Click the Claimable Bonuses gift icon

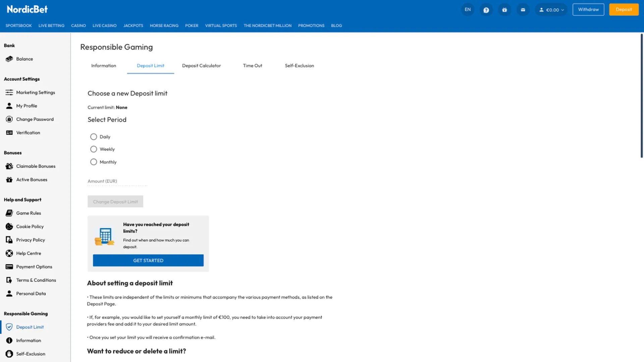point(9,166)
